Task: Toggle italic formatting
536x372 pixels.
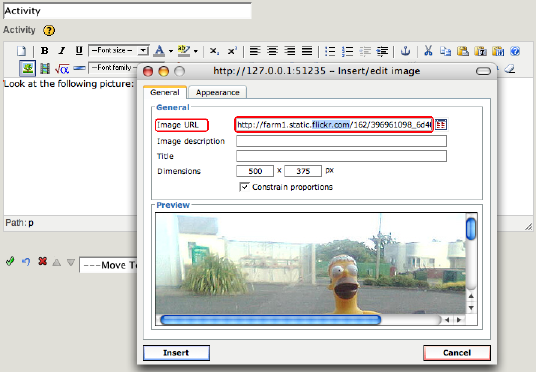Action: point(62,51)
